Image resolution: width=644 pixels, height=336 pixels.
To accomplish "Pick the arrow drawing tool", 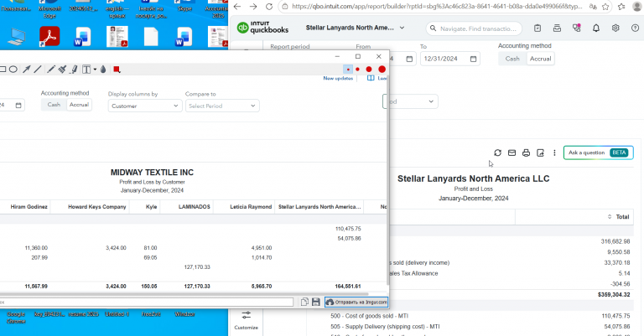I will (x=26, y=70).
